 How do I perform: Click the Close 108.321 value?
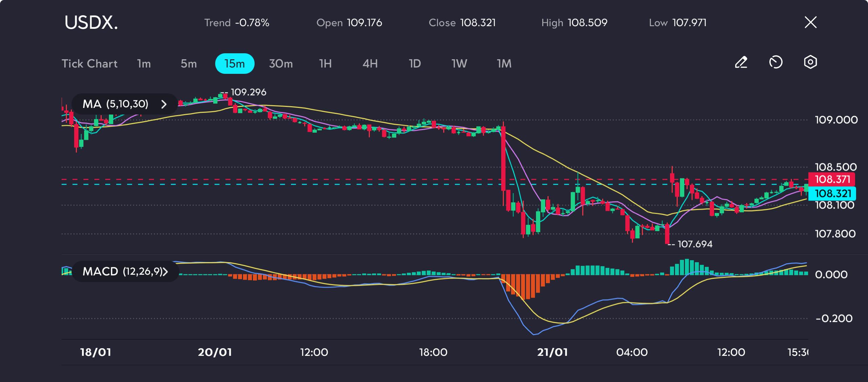click(x=462, y=23)
